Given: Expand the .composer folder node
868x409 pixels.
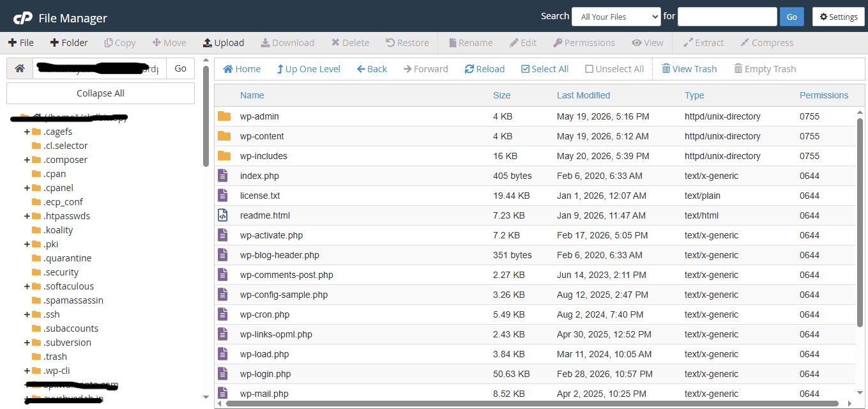Looking at the screenshot, I should coord(27,160).
